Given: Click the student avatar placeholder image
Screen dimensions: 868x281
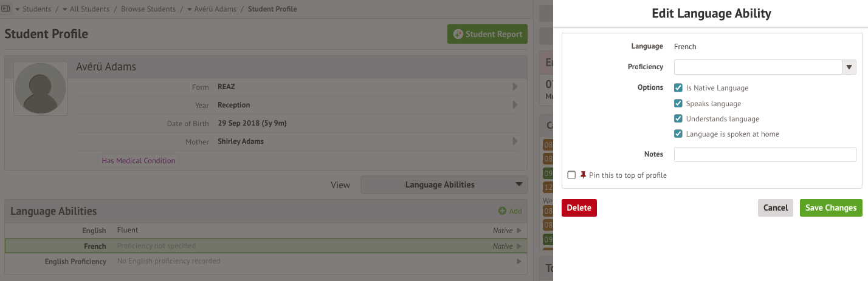Looking at the screenshot, I should click(41, 88).
